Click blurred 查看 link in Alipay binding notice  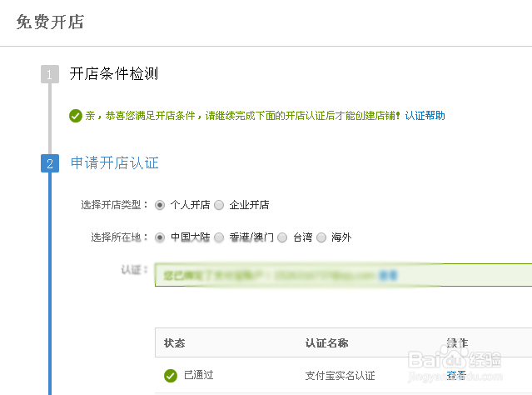(x=388, y=275)
